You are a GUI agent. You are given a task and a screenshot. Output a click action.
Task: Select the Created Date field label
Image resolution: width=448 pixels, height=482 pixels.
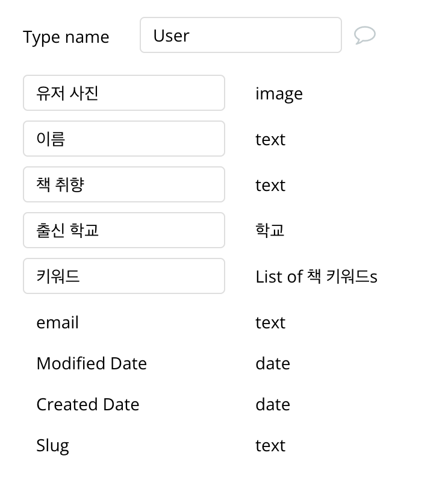coord(88,405)
